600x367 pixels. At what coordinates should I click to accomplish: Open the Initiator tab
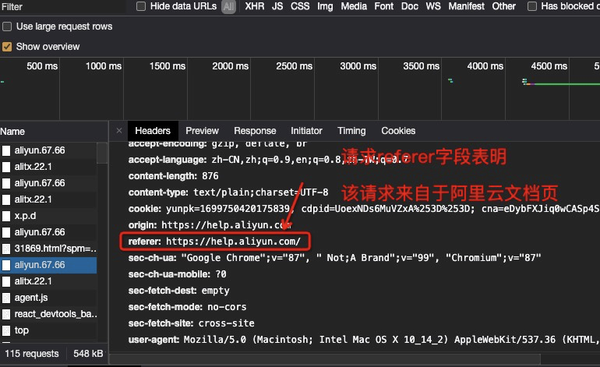tap(307, 131)
